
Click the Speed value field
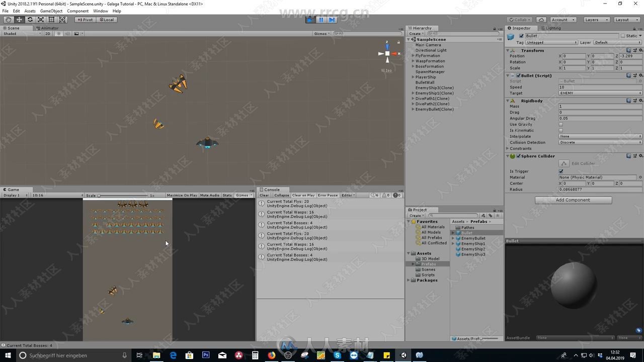pos(600,87)
